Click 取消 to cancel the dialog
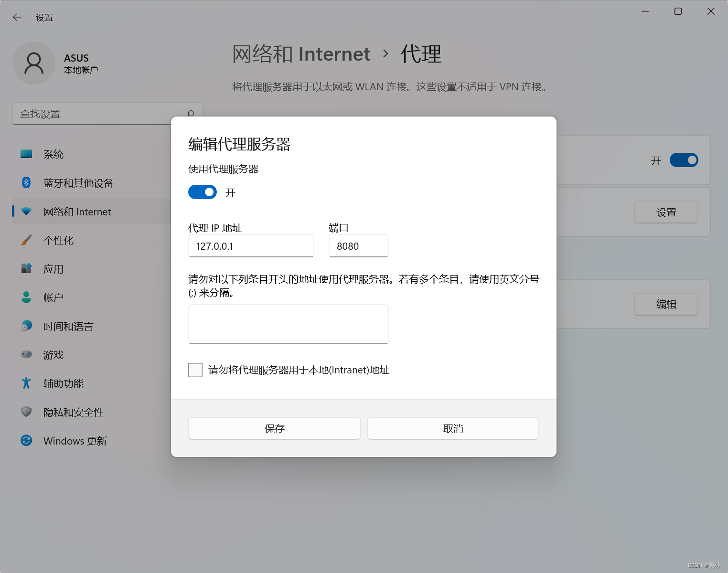The width and height of the screenshot is (728, 573). pos(453,428)
